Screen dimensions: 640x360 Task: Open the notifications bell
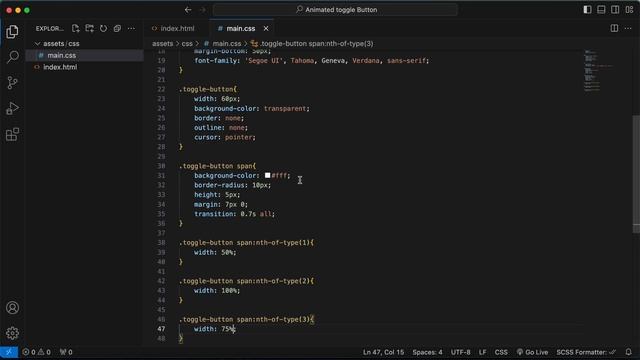(629, 352)
